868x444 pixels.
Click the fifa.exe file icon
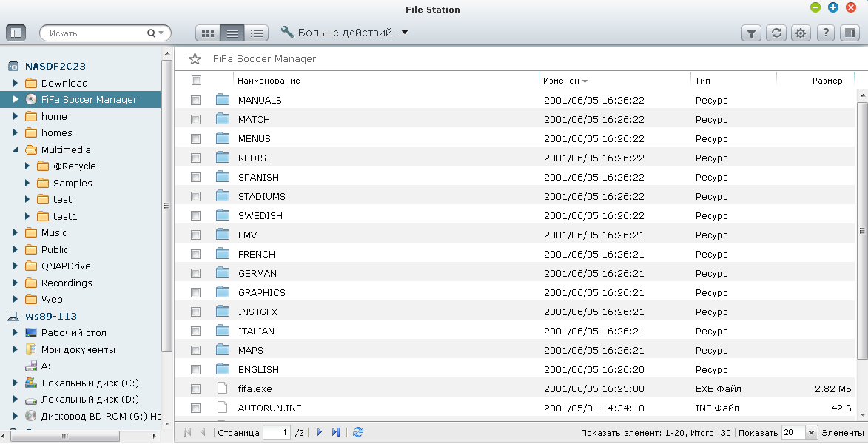223,388
